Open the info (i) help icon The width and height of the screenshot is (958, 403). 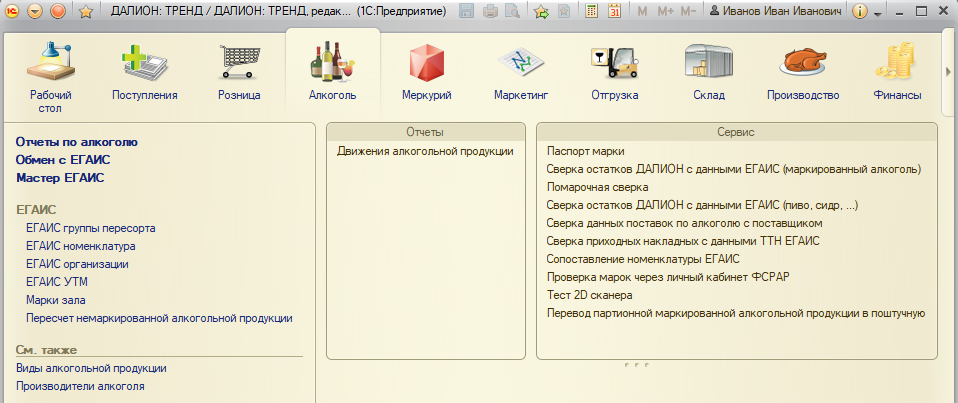[x=860, y=11]
